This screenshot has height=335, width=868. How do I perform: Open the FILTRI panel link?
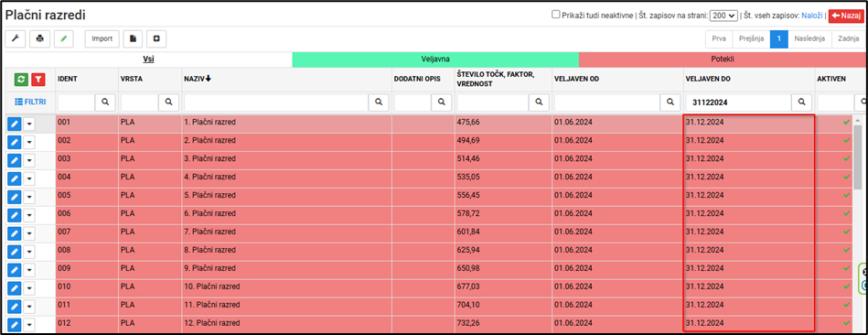[x=30, y=102]
